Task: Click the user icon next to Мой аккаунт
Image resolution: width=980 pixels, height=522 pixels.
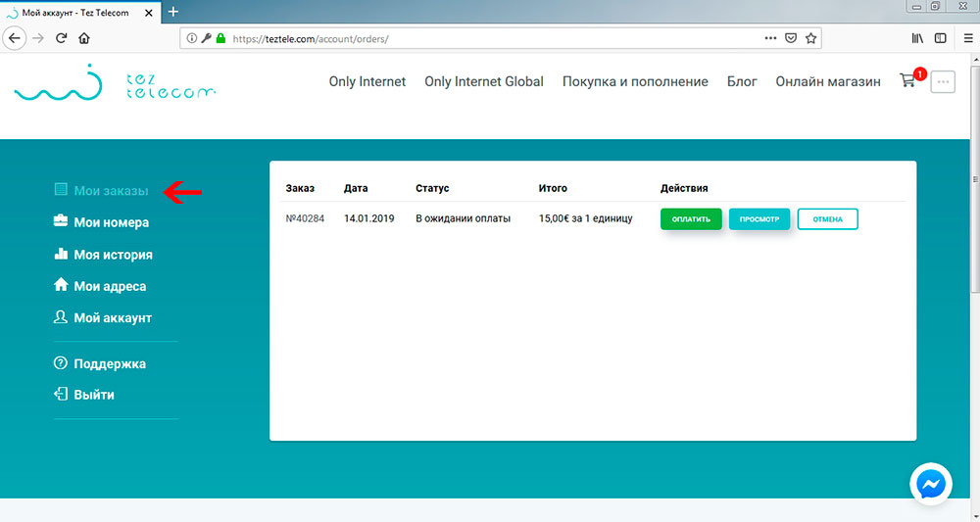Action: [x=61, y=316]
